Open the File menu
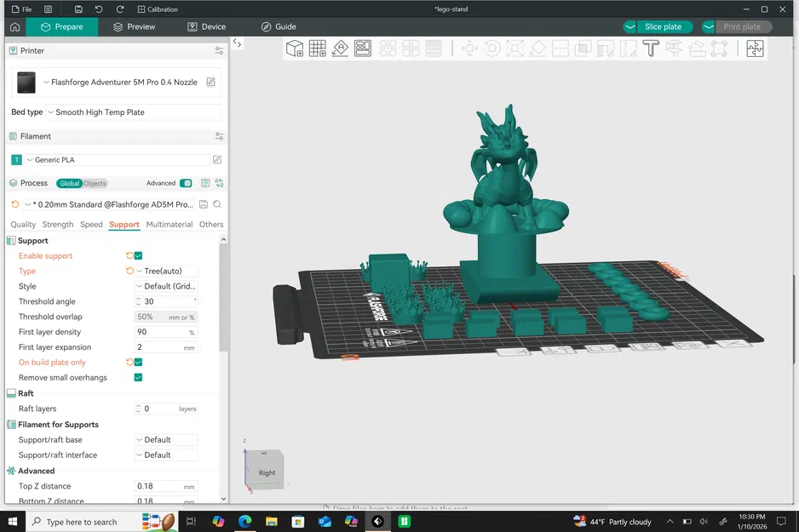Viewport: 799px width, 532px height. point(22,9)
